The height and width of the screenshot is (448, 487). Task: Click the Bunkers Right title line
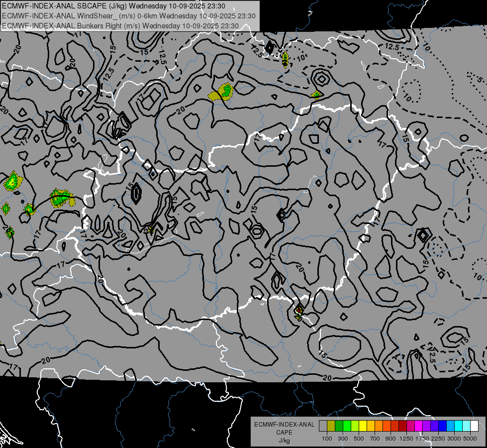tap(120, 26)
